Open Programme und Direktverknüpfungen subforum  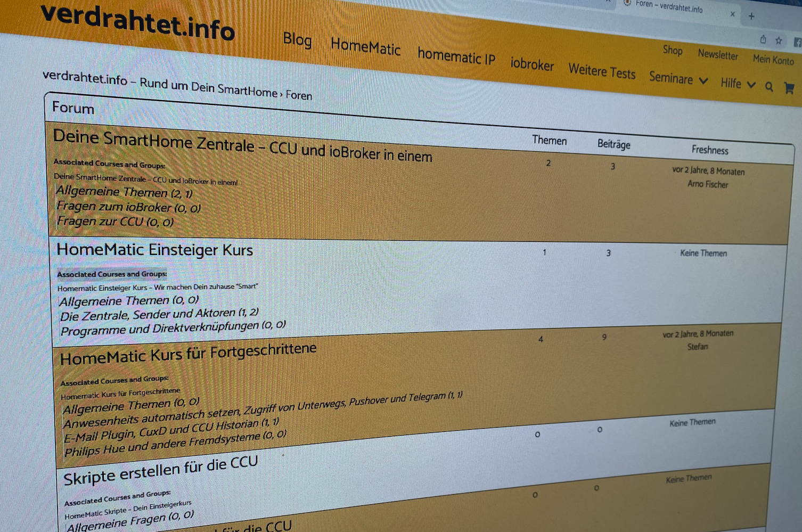coord(173,328)
